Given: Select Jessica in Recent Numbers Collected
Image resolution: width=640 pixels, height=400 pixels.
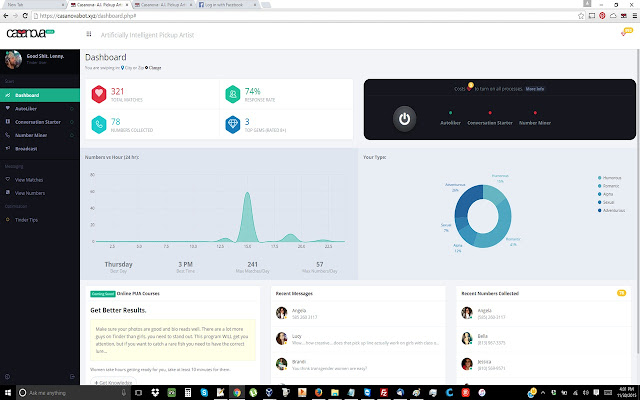Looking at the screenshot, I should click(543, 364).
